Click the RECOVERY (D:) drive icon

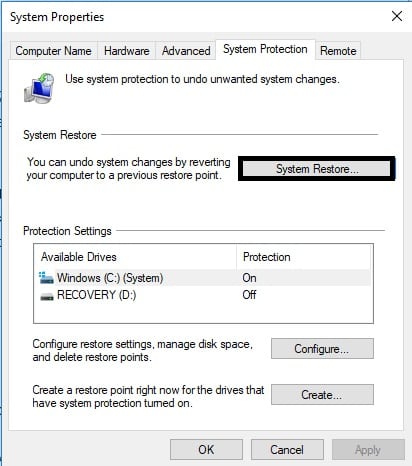click(x=47, y=296)
